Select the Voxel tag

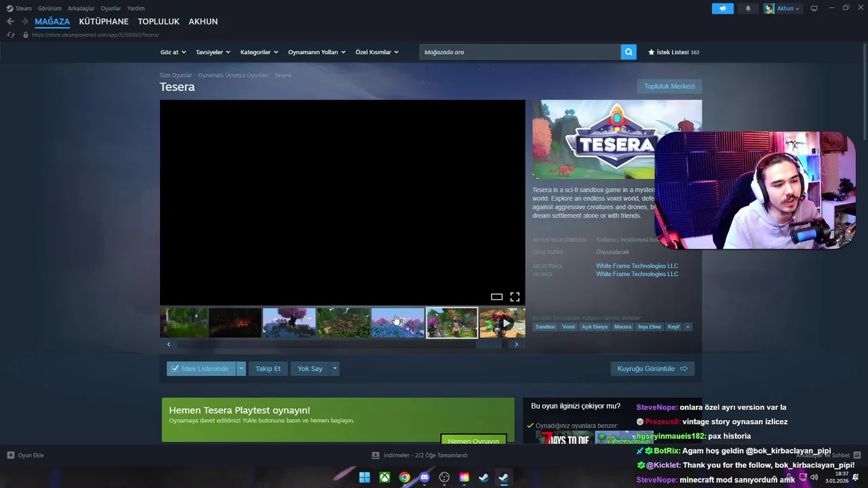568,327
